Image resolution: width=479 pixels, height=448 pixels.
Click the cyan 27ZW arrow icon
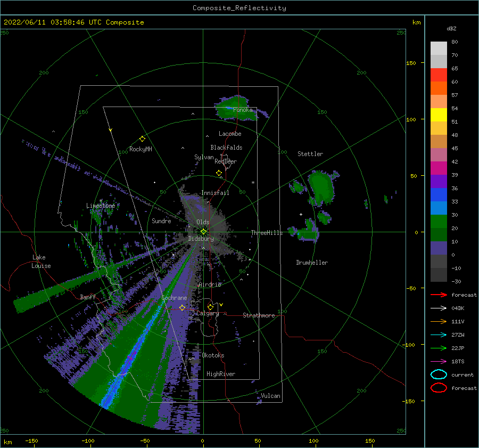point(439,335)
